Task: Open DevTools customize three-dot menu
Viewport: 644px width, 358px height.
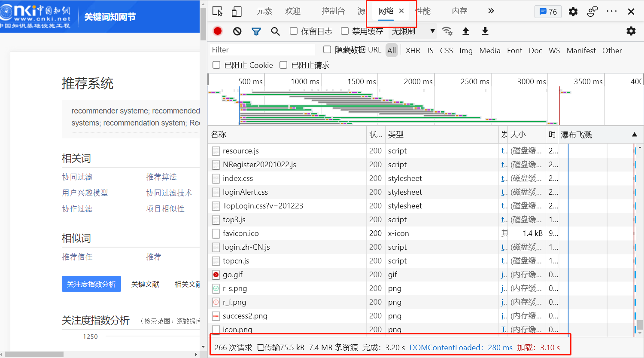Action: pyautogui.click(x=611, y=12)
